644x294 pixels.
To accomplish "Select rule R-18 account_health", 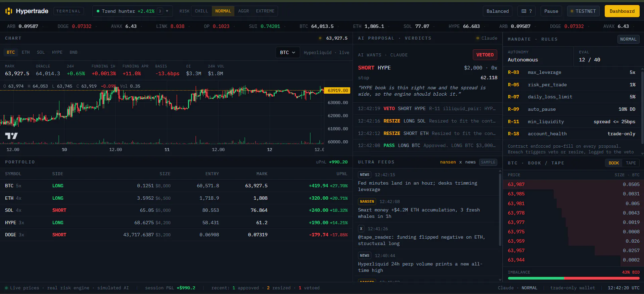I will click(x=571, y=134).
